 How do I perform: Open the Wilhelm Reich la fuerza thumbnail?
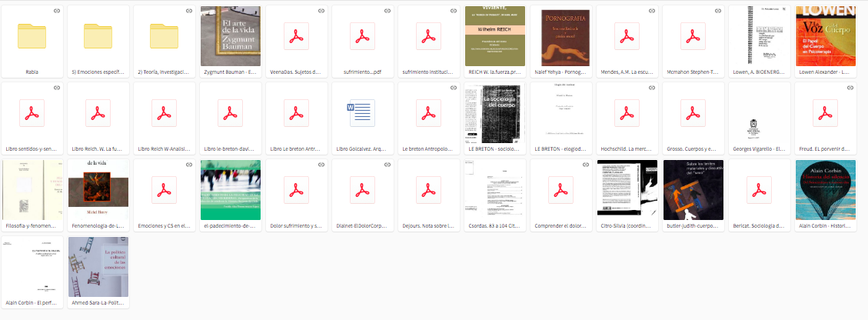(x=494, y=36)
